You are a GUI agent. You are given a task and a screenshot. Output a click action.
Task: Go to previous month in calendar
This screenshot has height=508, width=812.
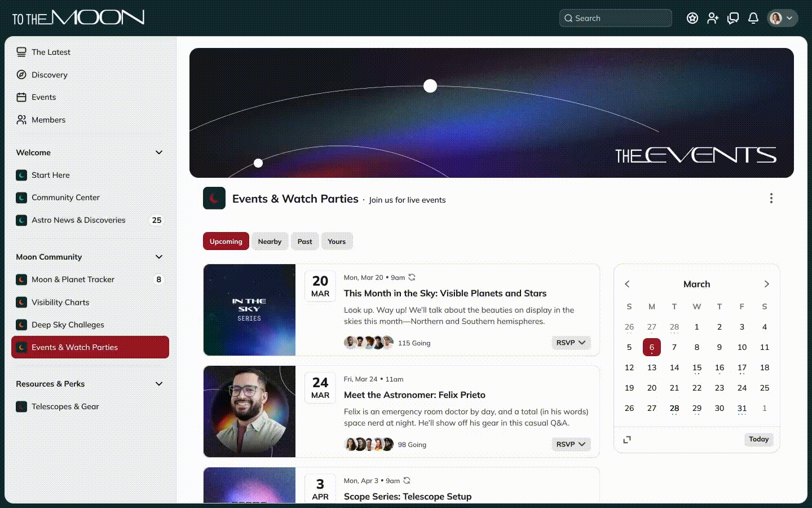point(627,284)
